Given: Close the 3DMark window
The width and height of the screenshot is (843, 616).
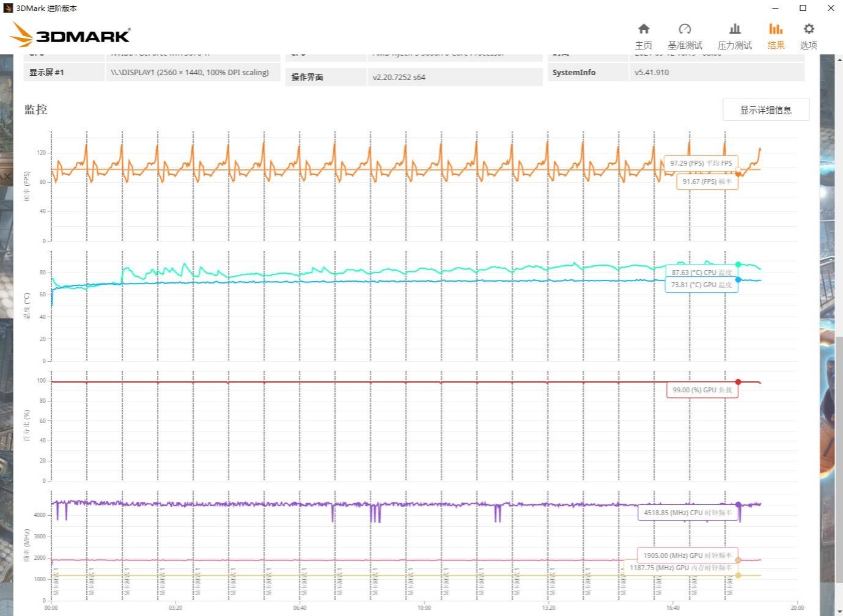Looking at the screenshot, I should 830,8.
